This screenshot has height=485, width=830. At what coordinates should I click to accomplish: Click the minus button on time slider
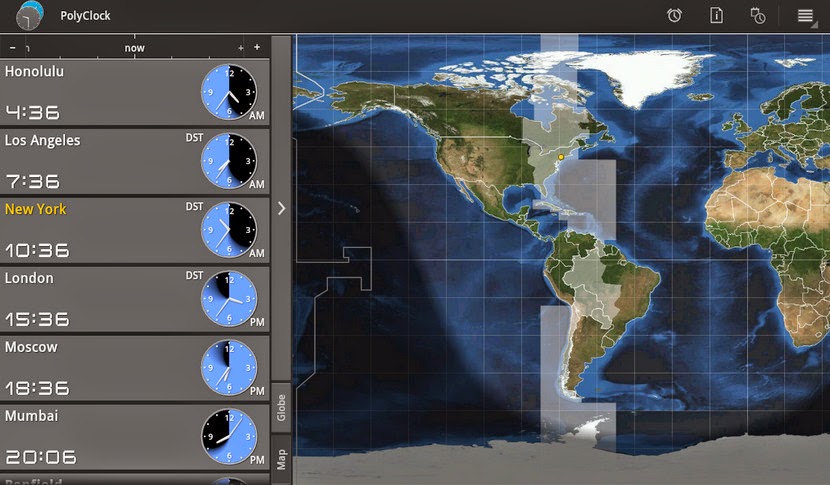(13, 48)
